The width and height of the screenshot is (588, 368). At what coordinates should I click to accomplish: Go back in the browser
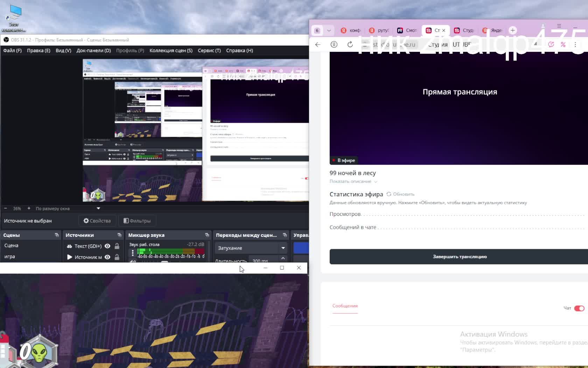pyautogui.click(x=318, y=45)
